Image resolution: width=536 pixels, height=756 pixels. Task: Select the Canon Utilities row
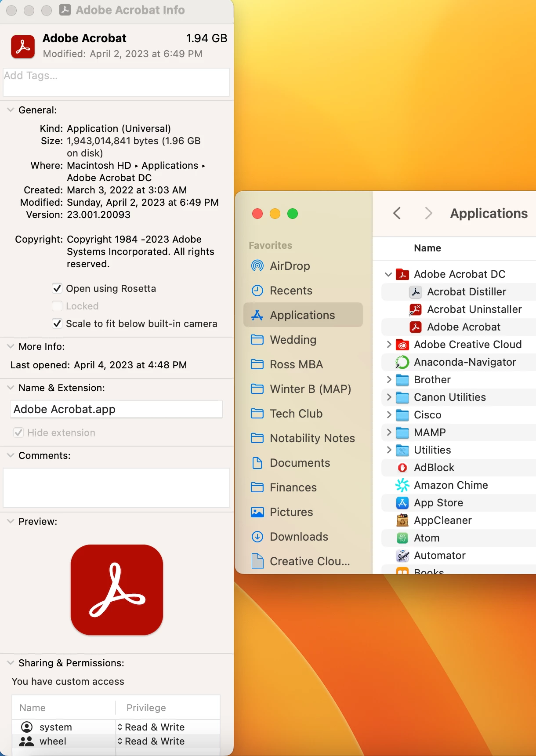(459, 397)
